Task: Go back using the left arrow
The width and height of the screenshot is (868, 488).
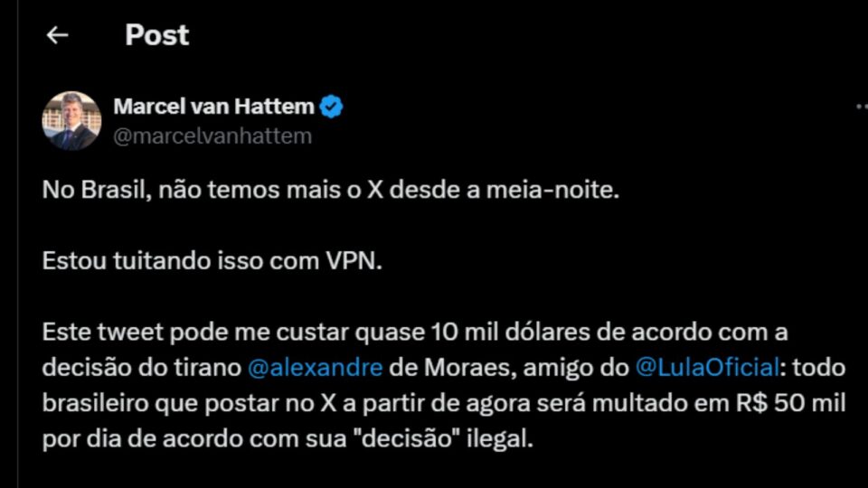Action: 57,35
